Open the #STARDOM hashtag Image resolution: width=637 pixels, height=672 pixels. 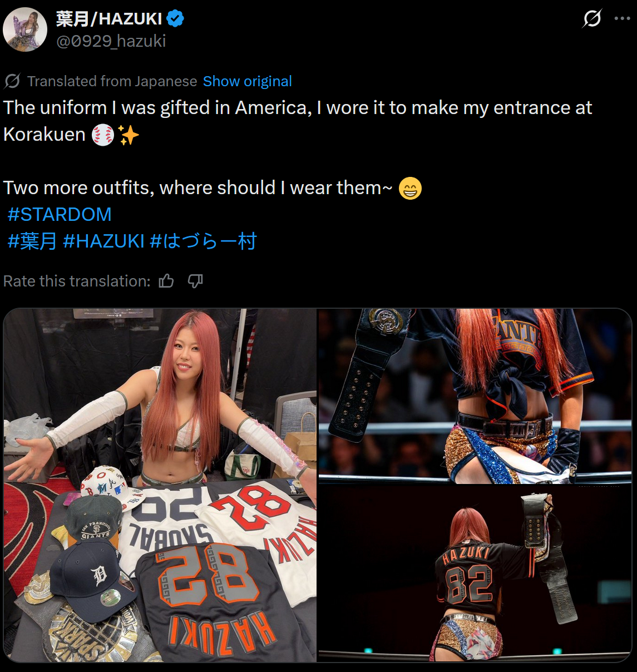[x=60, y=215]
